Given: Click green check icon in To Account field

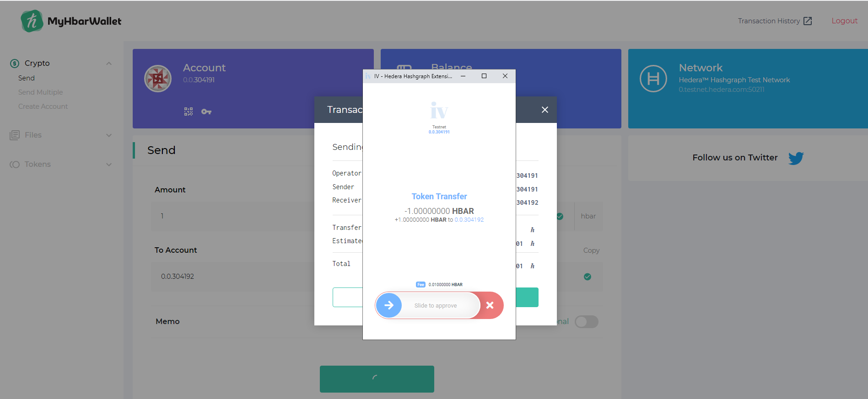Looking at the screenshot, I should (588, 277).
